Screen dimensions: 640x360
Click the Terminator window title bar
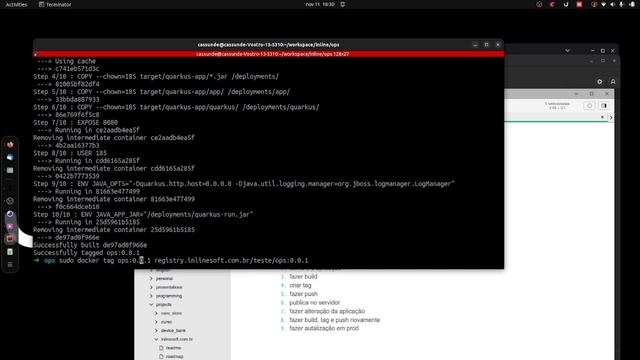269,44
